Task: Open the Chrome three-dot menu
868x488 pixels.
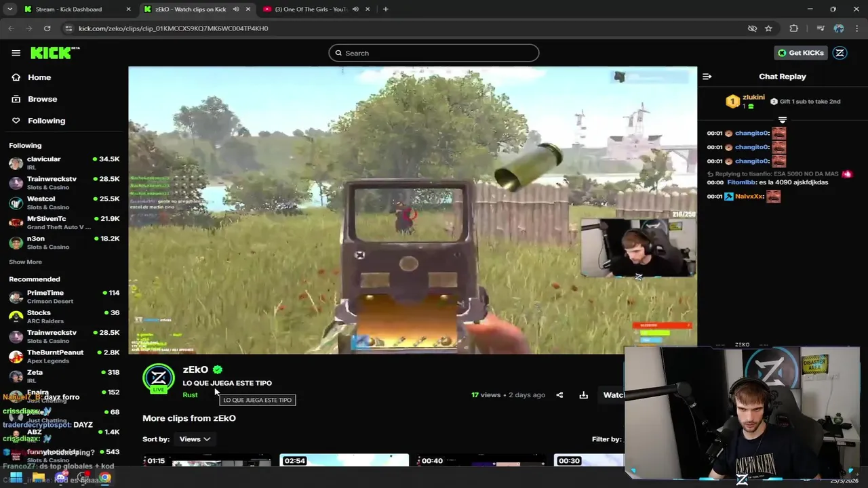Action: (x=856, y=28)
